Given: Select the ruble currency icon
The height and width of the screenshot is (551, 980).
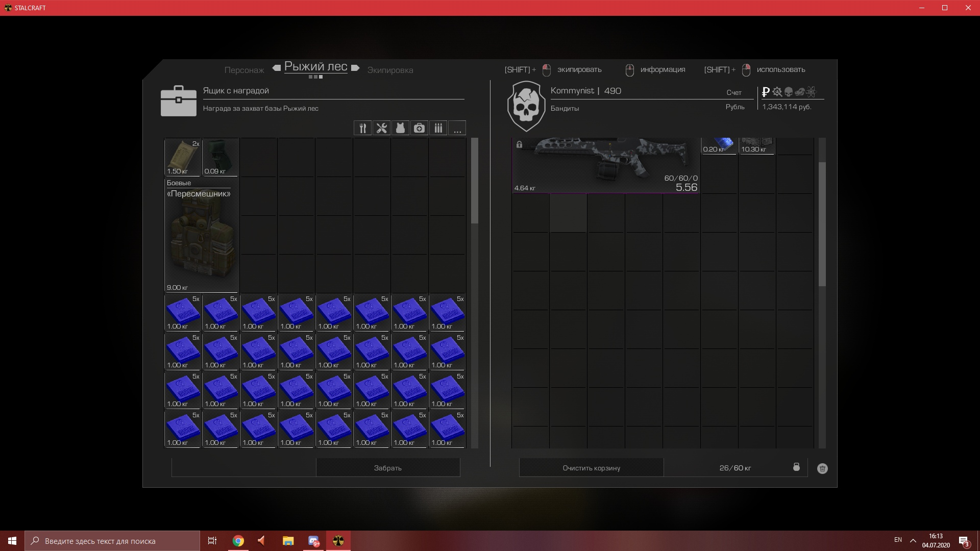Looking at the screenshot, I should tap(766, 92).
